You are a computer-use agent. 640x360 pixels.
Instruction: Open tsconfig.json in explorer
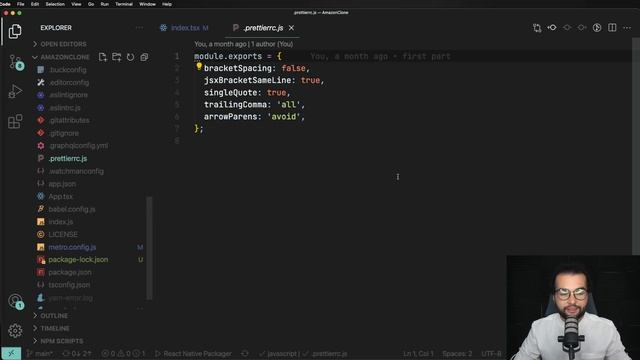tap(69, 285)
